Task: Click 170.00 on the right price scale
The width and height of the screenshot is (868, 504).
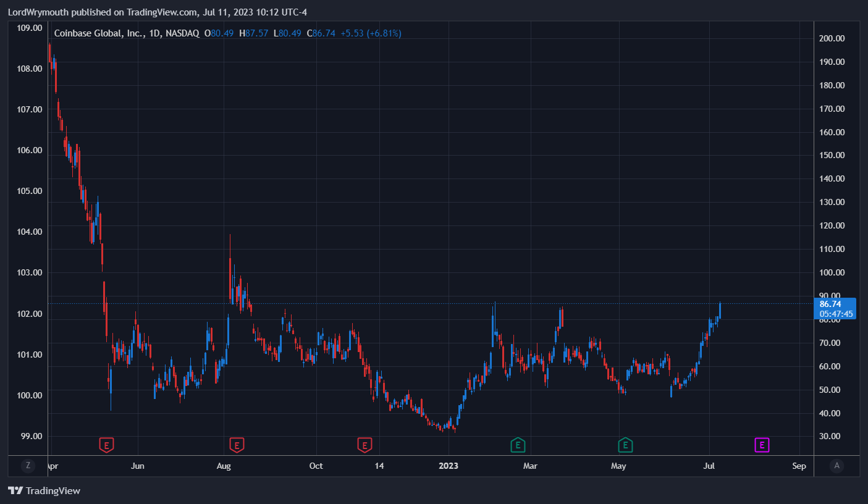Action: click(x=832, y=109)
